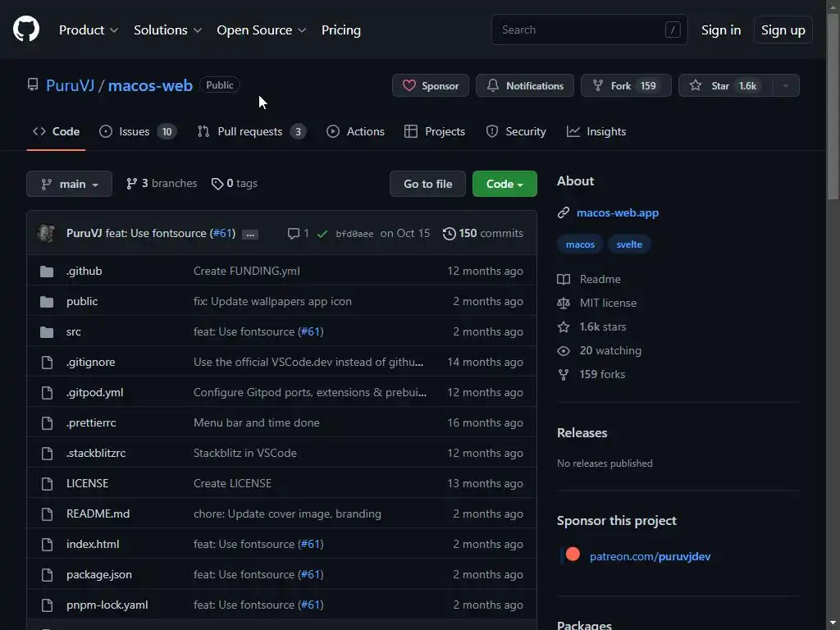This screenshot has height=630, width=840.
Task: Open 'Menu bar and time done' commit
Action: pyautogui.click(x=257, y=423)
